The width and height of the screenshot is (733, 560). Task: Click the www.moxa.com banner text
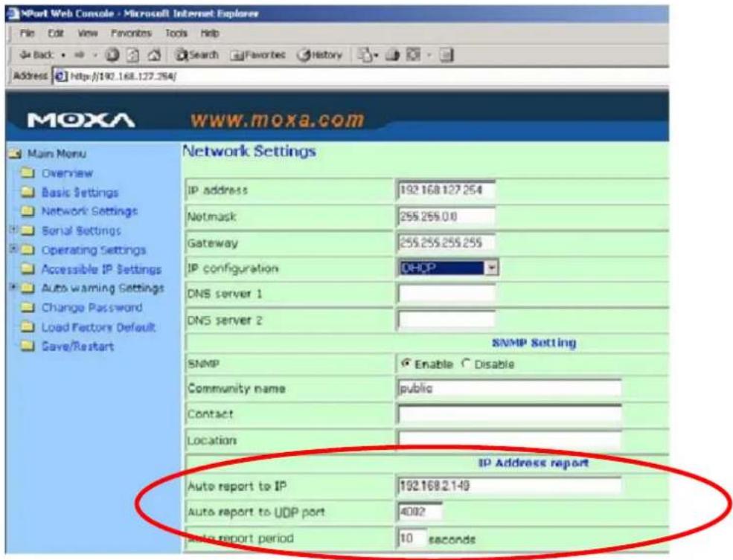click(x=277, y=120)
